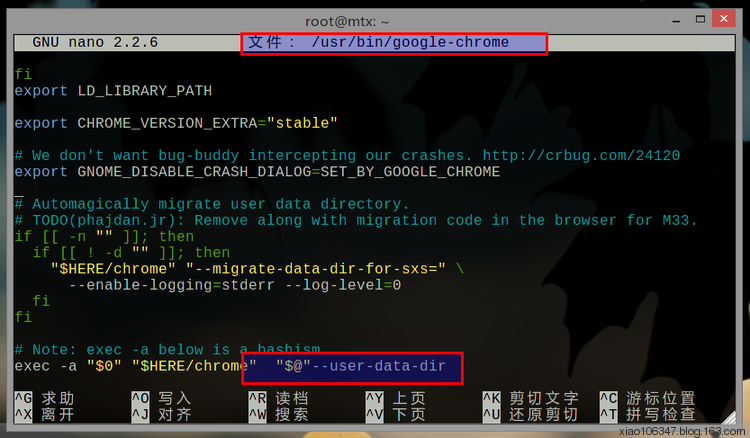Click the ^Y 上页 previous page shortcut
The image size is (750, 438).
[x=396, y=398]
